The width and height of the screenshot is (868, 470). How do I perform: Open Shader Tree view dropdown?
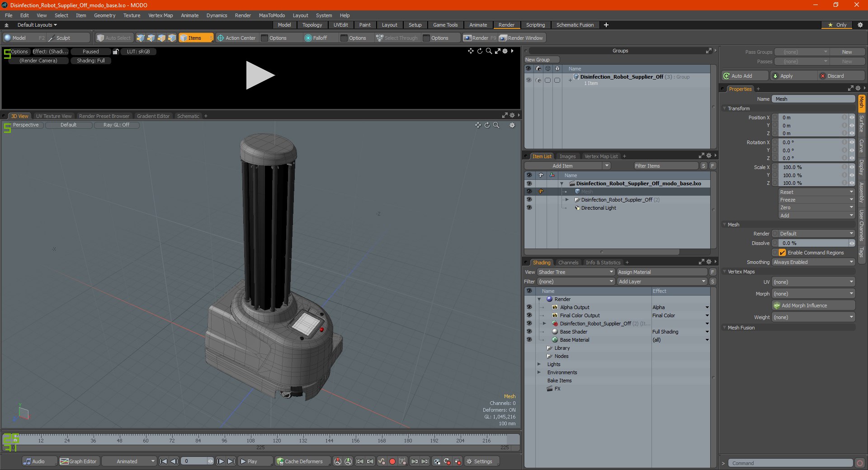click(576, 272)
